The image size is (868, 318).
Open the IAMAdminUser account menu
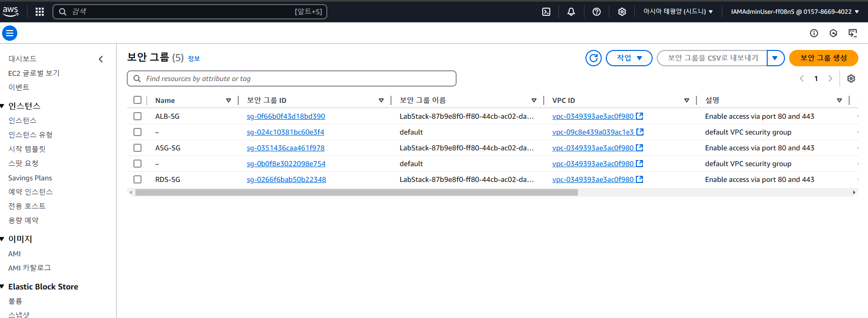(x=795, y=11)
